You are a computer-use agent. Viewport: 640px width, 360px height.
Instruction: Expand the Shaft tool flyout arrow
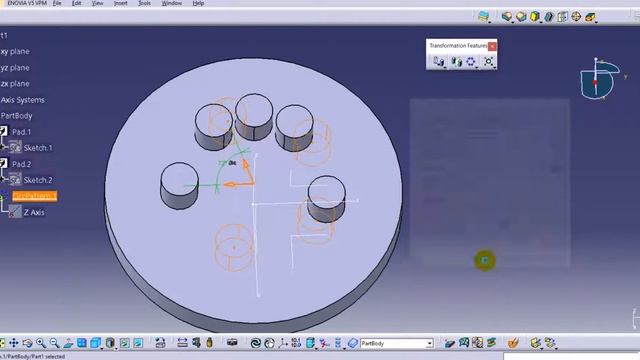tap(540, 22)
